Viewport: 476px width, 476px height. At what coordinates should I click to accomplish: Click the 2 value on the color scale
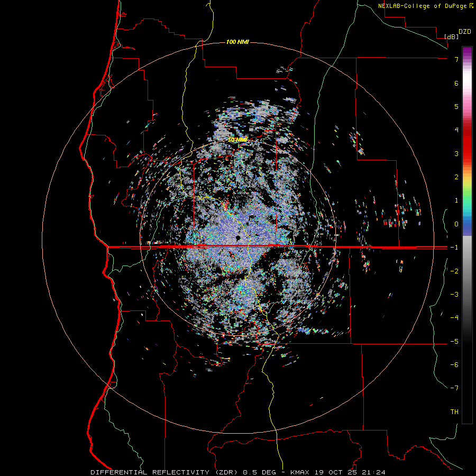[x=456, y=177]
